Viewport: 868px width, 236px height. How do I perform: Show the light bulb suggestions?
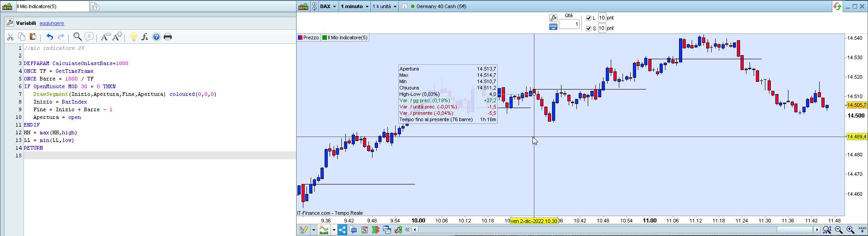pyautogui.click(x=133, y=37)
